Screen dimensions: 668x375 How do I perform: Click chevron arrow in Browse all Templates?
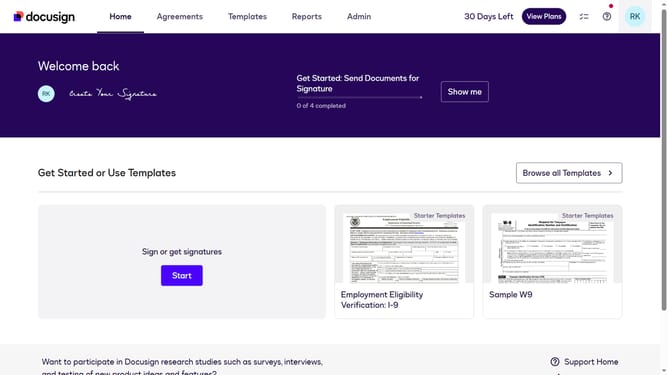[x=610, y=173]
